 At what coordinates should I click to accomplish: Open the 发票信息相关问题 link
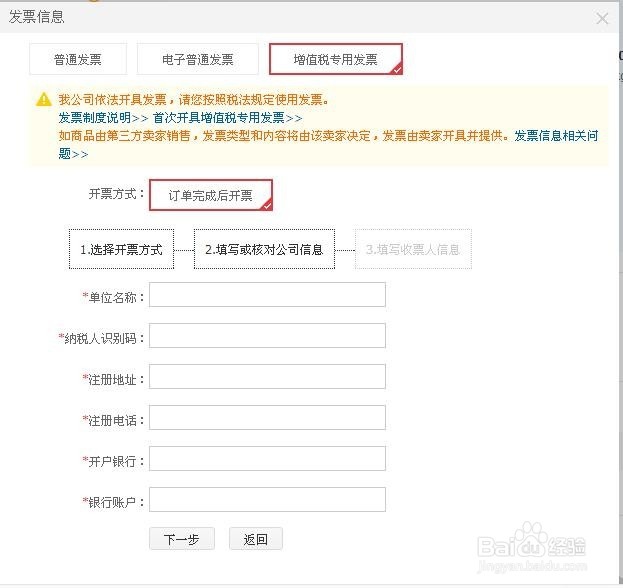(556, 136)
